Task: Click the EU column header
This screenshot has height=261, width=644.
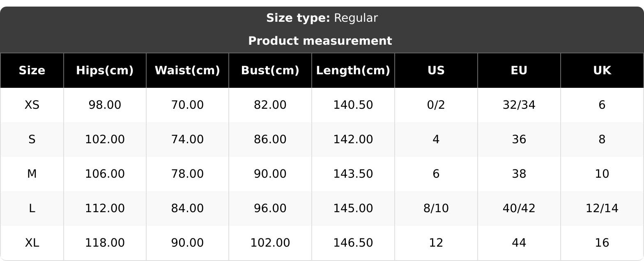Action: point(519,71)
